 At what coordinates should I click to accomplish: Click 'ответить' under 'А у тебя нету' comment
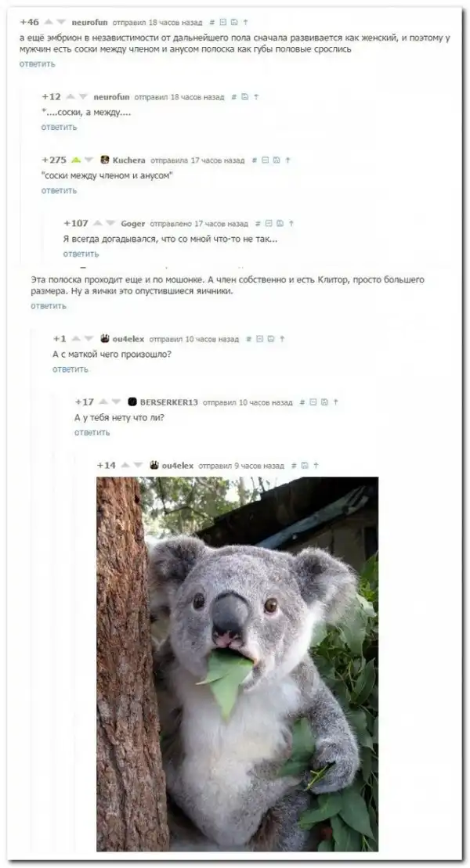(92, 433)
